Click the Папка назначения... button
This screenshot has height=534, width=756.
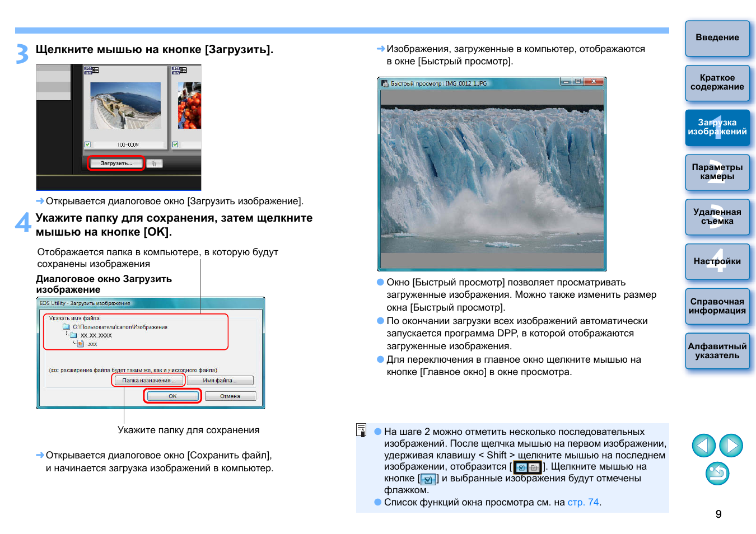click(148, 381)
